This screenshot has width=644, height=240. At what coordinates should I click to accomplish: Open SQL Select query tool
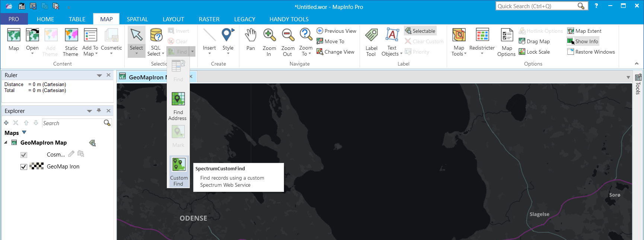156,42
